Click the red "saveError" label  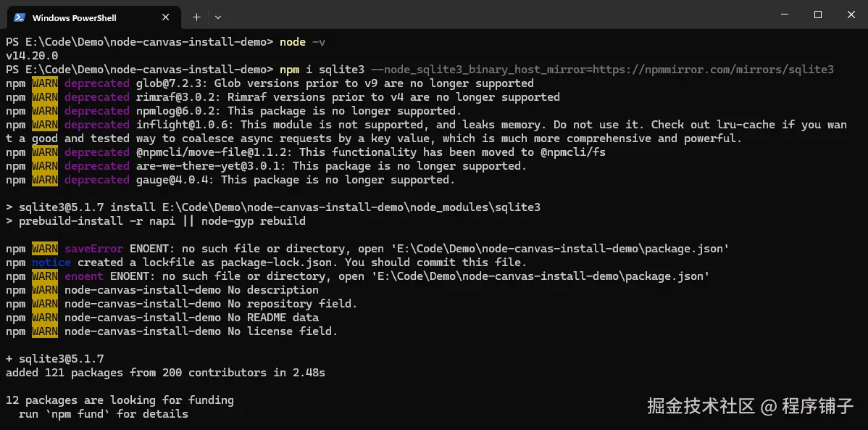(x=93, y=249)
